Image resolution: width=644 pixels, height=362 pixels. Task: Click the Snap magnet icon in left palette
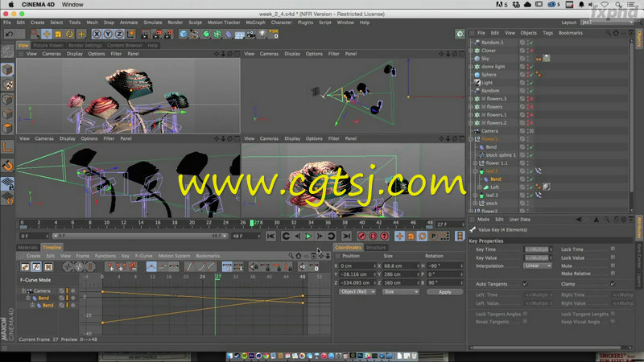click(7, 166)
